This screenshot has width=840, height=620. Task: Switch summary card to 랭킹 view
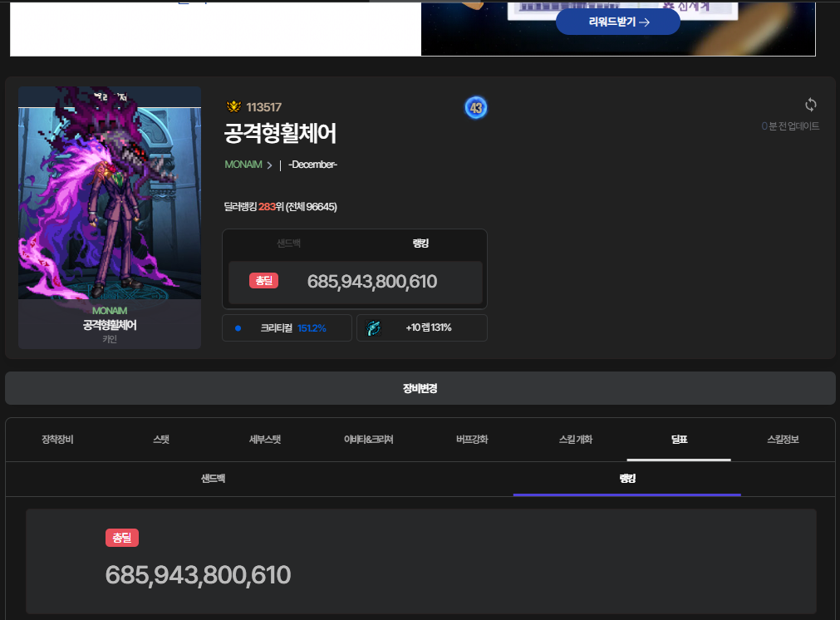[420, 244]
